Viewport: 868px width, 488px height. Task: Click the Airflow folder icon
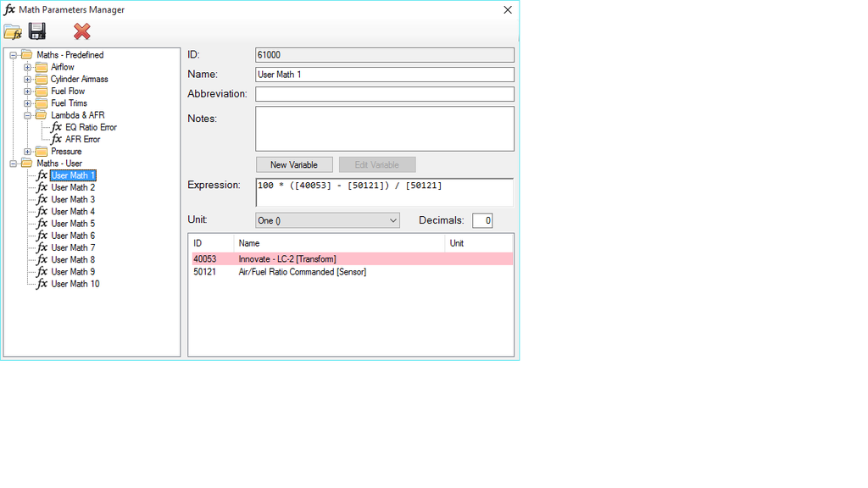point(42,66)
